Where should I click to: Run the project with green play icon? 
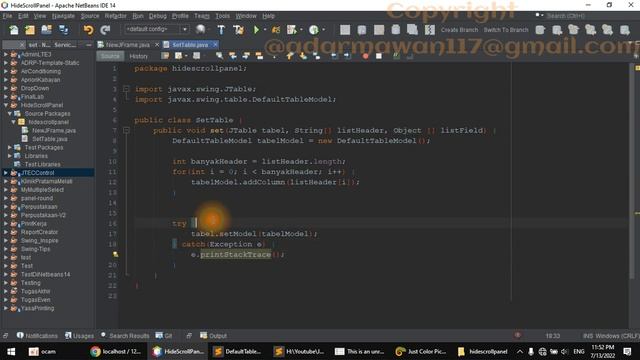coord(256,29)
